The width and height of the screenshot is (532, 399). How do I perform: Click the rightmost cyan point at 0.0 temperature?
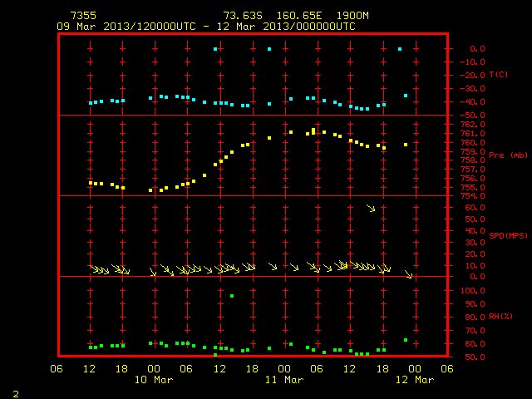[400, 49]
